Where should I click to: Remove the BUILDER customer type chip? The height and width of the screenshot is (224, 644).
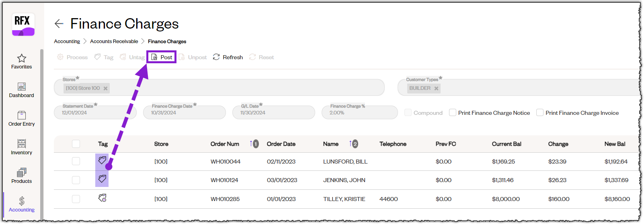click(x=436, y=88)
